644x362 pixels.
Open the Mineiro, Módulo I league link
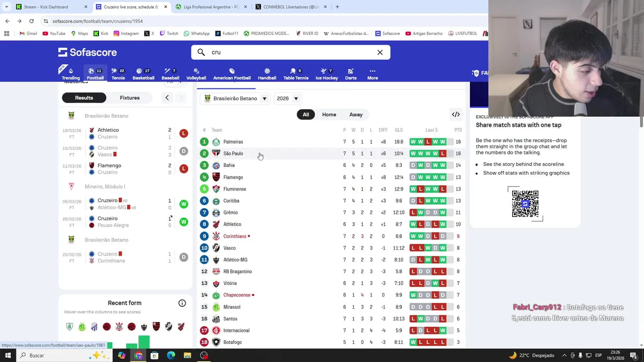tap(105, 187)
